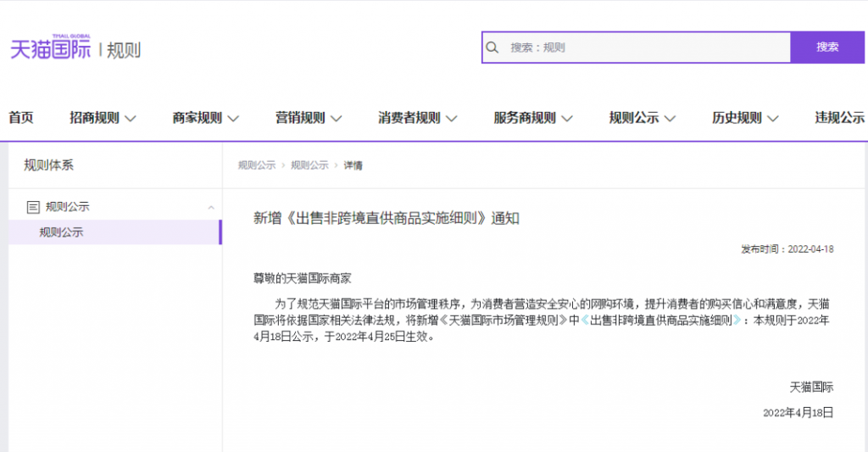Image resolution: width=868 pixels, height=452 pixels.
Task: Click the 尊敬的天猫国际商家 greeting line
Action: click(303, 279)
